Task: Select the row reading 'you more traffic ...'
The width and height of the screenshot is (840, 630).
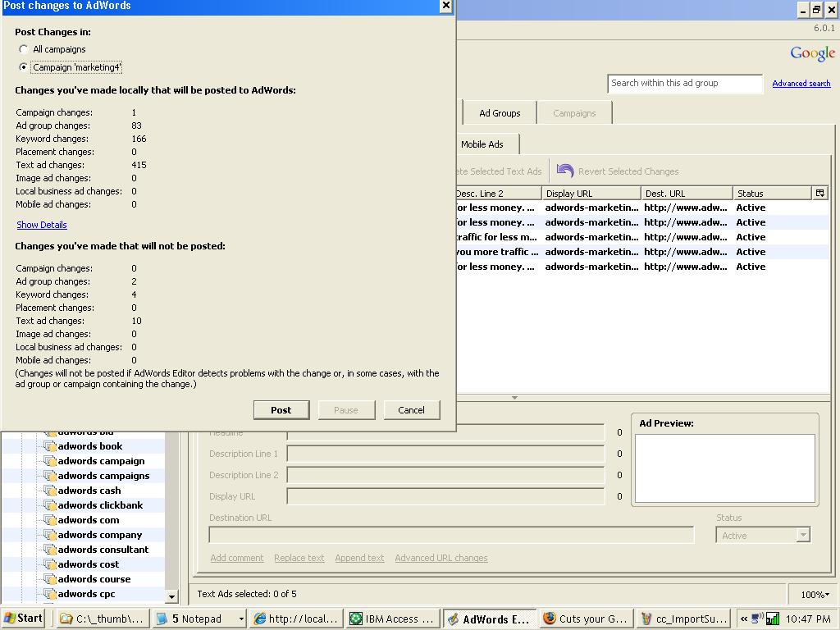Action: [642, 252]
